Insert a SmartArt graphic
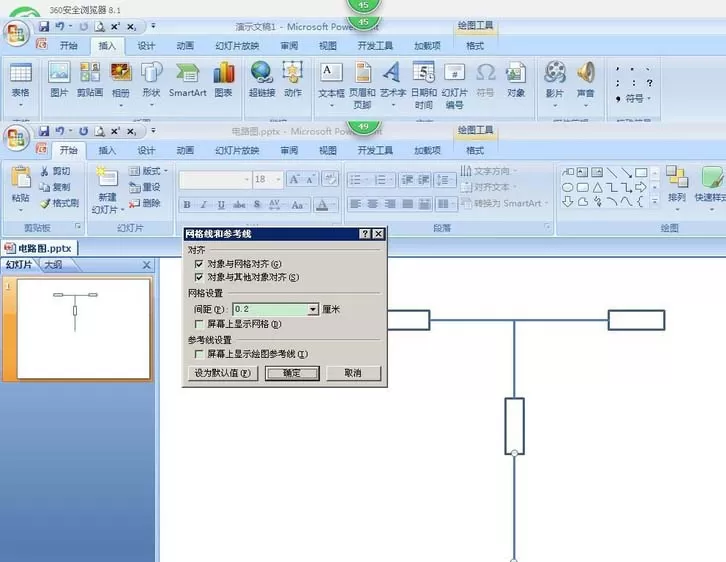The height and width of the screenshot is (562, 726). [x=188, y=79]
